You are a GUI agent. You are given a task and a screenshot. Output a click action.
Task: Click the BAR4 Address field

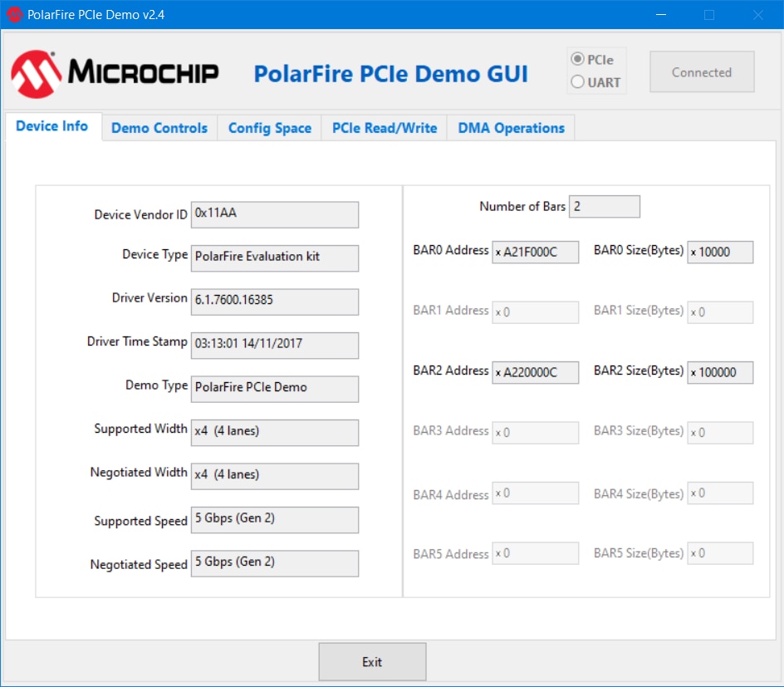coord(535,493)
